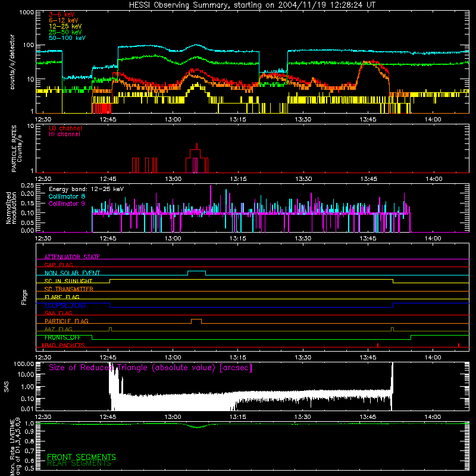476x476 pixels.
Task: Click the 100.00 tick on SAS axis
Action: click(24, 364)
